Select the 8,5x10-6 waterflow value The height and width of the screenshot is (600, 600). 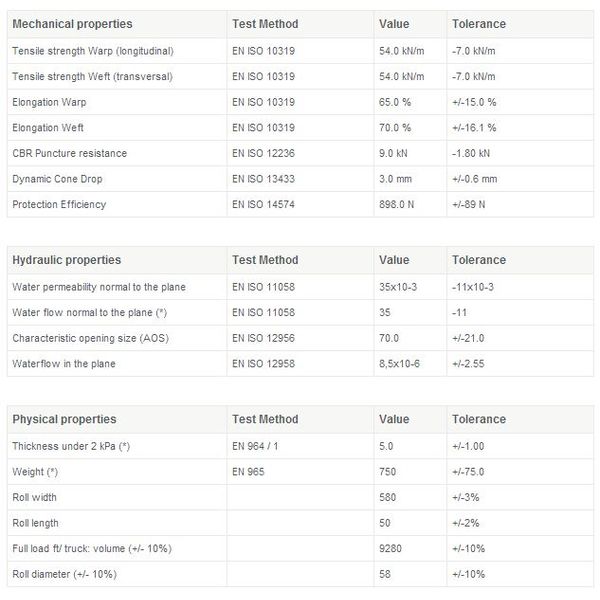point(399,364)
